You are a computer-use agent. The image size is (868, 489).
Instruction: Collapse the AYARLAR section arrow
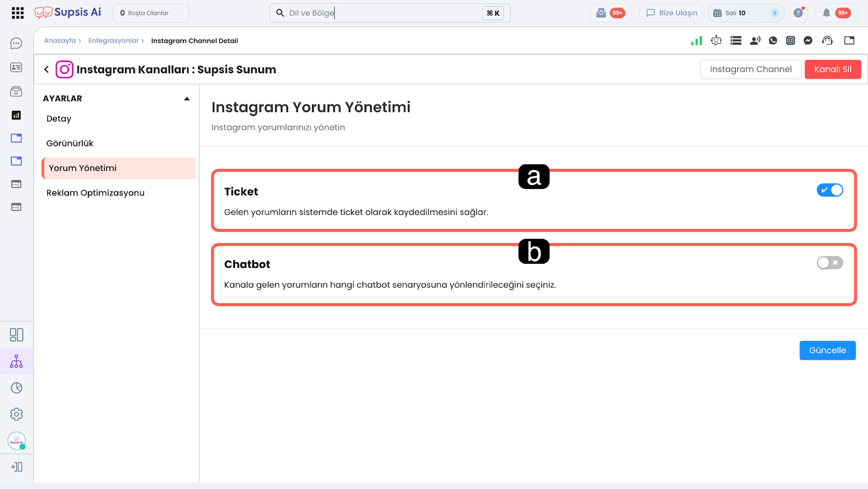[187, 99]
